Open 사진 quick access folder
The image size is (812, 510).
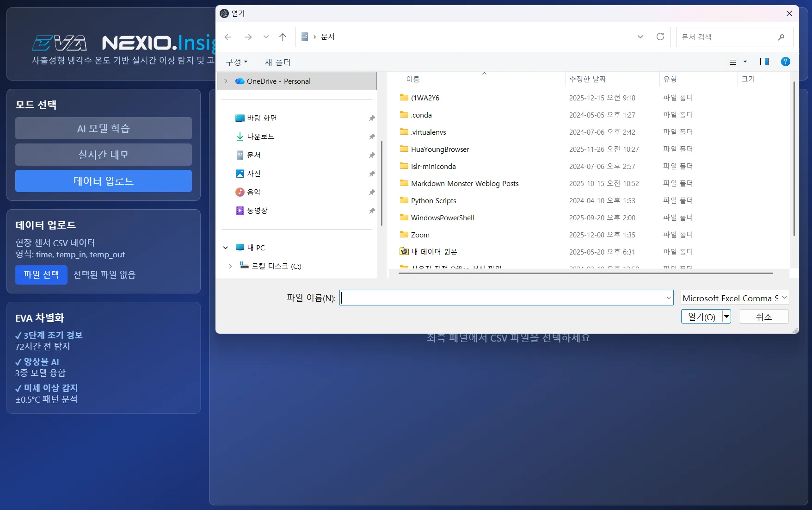point(254,174)
